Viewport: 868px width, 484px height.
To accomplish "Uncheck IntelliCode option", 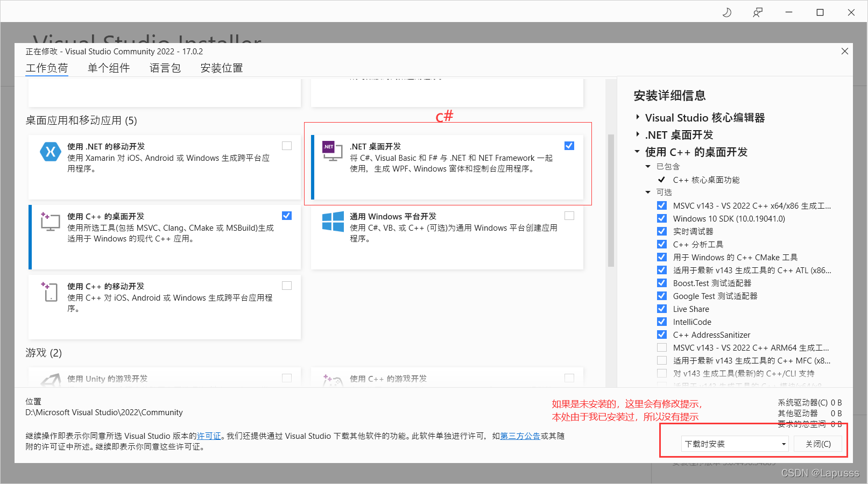I will 662,322.
